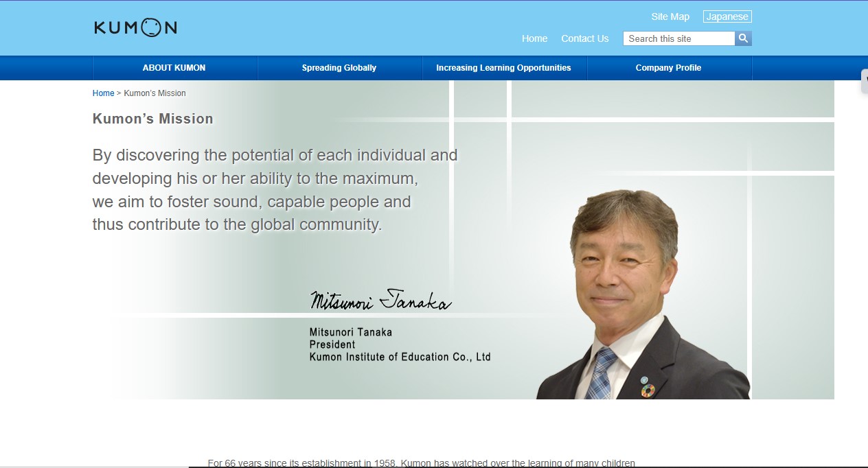Image resolution: width=868 pixels, height=468 pixels.
Task: Click the Kumon logo in the header
Action: pos(135,27)
